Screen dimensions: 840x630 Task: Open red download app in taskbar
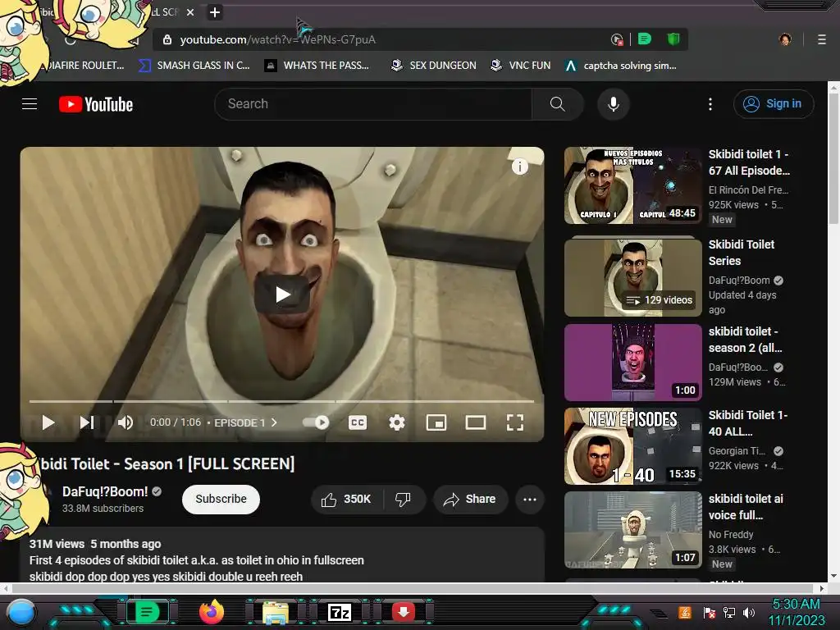click(404, 612)
